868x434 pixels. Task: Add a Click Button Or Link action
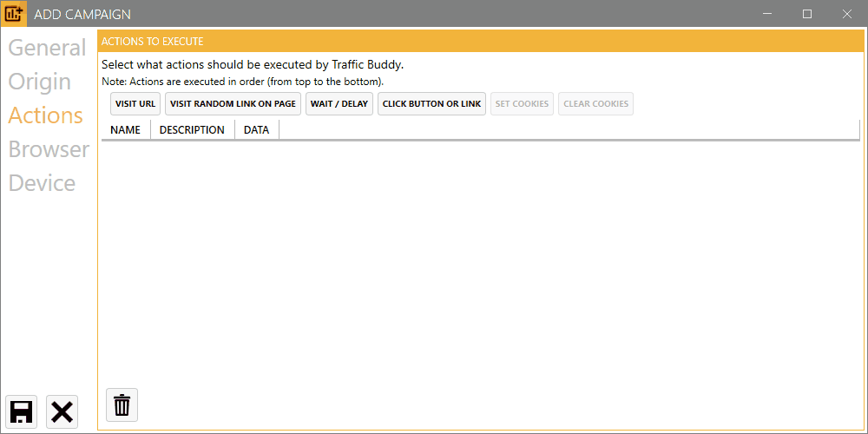point(431,103)
